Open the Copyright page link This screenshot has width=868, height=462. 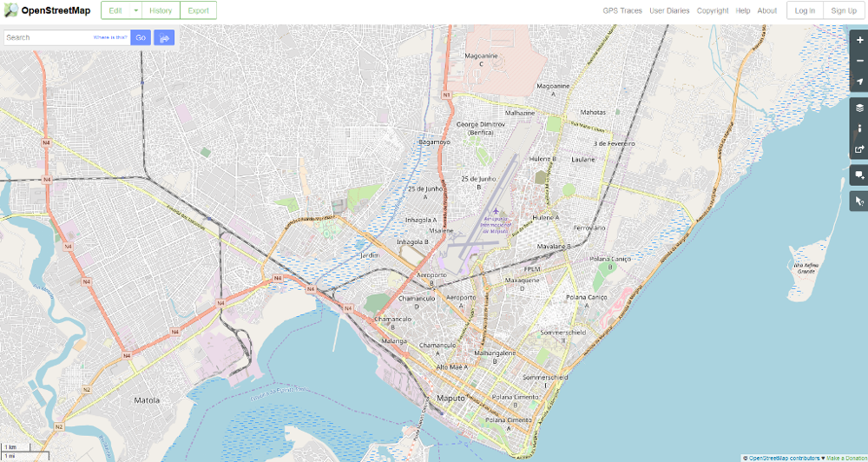pyautogui.click(x=713, y=10)
